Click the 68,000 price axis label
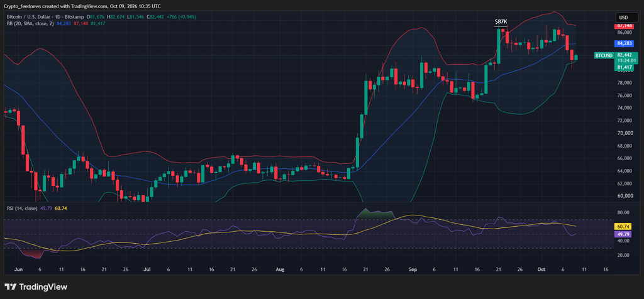 coord(625,146)
